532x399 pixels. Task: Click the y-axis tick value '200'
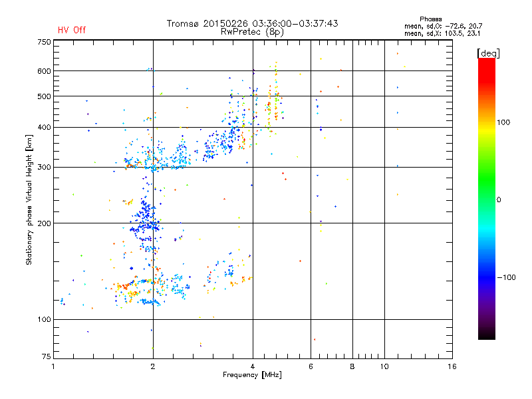[44, 223]
